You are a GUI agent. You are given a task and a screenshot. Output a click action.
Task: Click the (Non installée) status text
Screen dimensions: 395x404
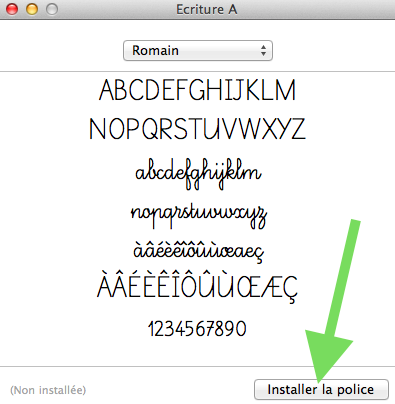pos(48,390)
